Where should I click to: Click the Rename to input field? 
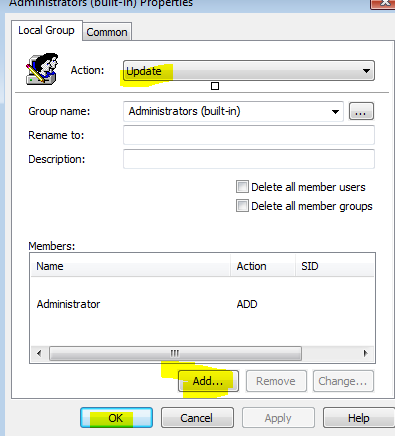[x=249, y=135]
